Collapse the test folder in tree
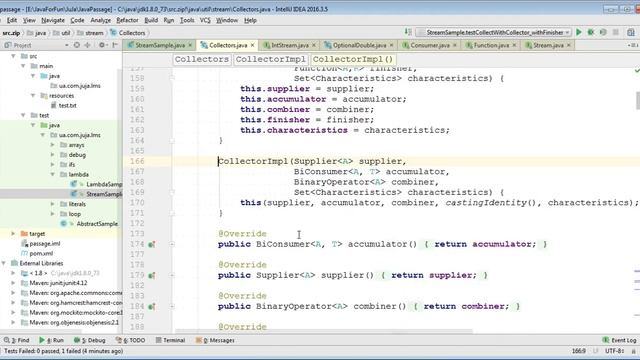Viewport: 640px width, 360px height. pyautogui.click(x=23, y=115)
